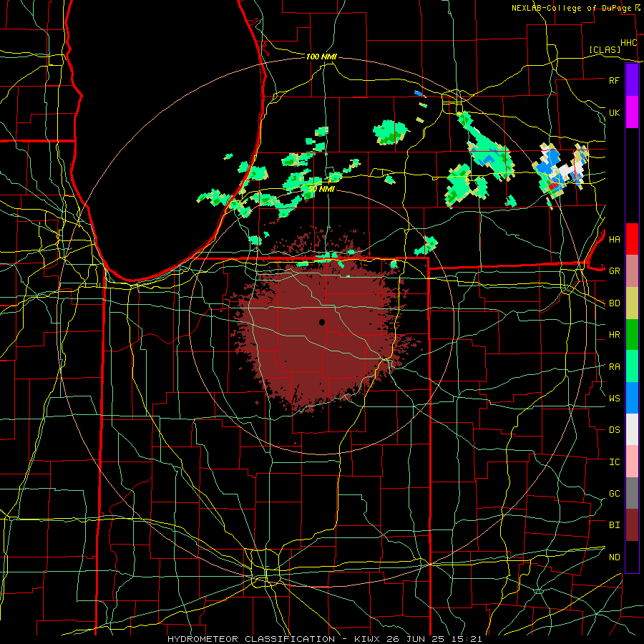
Task: Click the DS white legend swatch
Action: pos(632,429)
